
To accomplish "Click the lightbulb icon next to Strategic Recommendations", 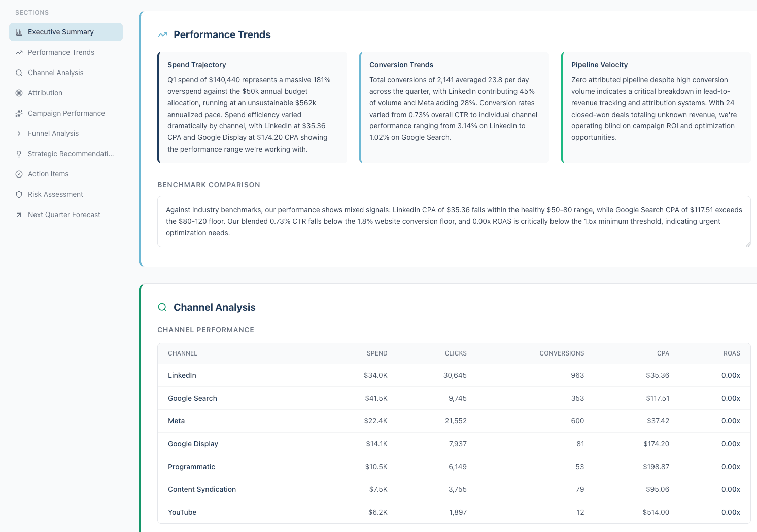I will pyautogui.click(x=19, y=154).
